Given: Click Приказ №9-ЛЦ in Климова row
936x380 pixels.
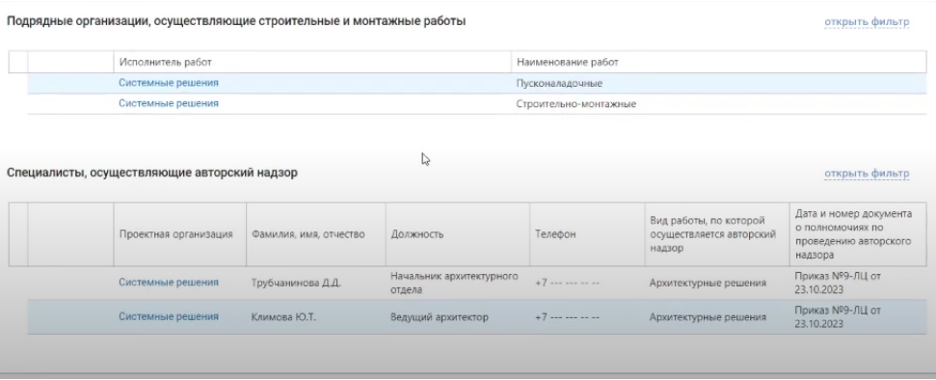Looking at the screenshot, I should click(x=838, y=317).
